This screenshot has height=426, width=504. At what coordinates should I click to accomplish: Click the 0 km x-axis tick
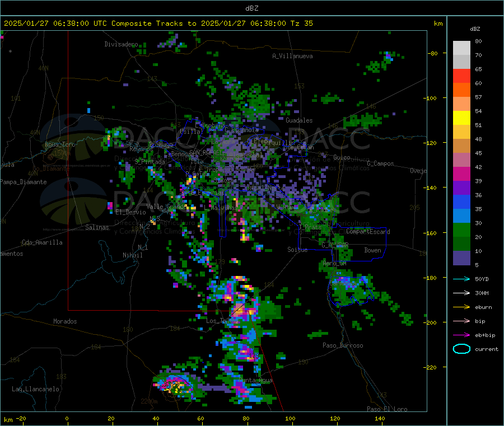[x=67, y=419]
